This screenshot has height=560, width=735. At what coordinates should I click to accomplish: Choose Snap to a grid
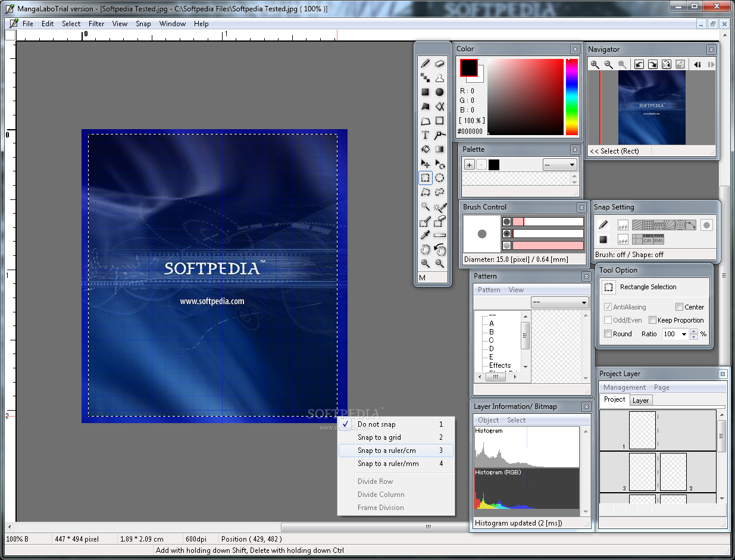(x=396, y=437)
